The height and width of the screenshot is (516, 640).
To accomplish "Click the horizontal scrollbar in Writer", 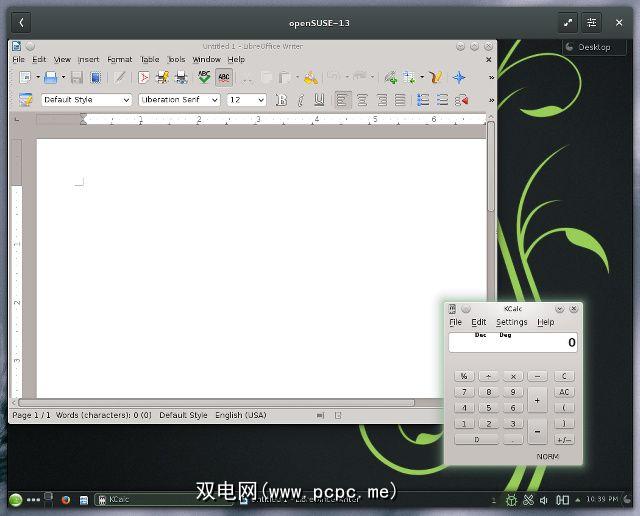I will (216, 403).
